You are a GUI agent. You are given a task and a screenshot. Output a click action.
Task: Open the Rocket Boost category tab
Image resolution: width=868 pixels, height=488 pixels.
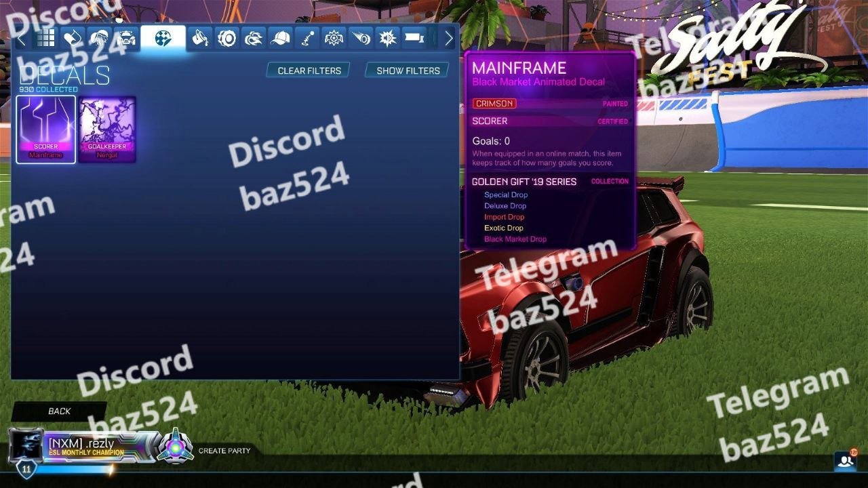tap(254, 39)
